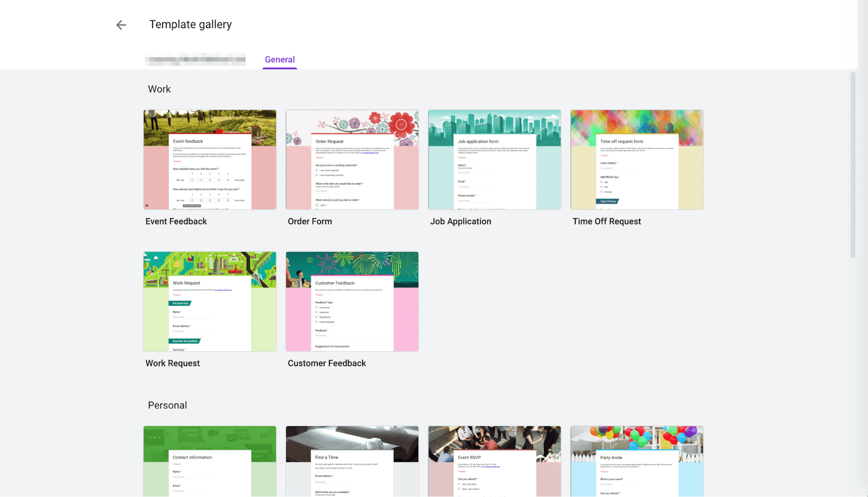Select the General tab
The width and height of the screenshot is (868, 497).
(280, 59)
